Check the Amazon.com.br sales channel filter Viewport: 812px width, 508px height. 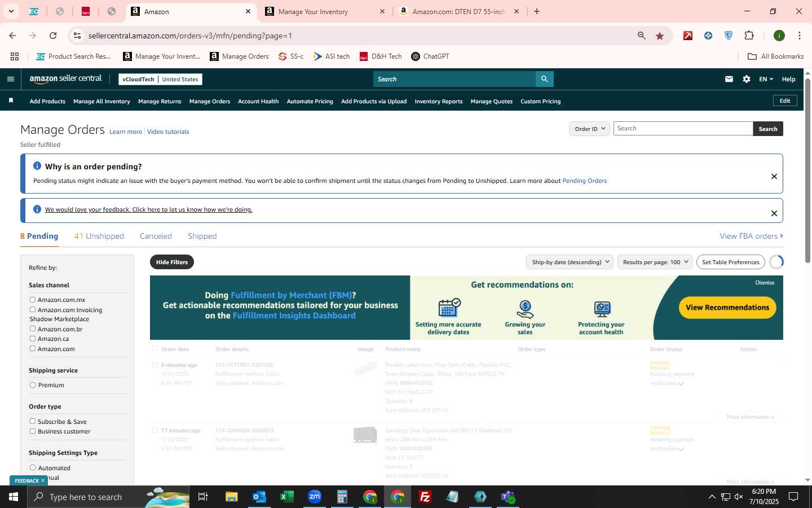tap(33, 329)
